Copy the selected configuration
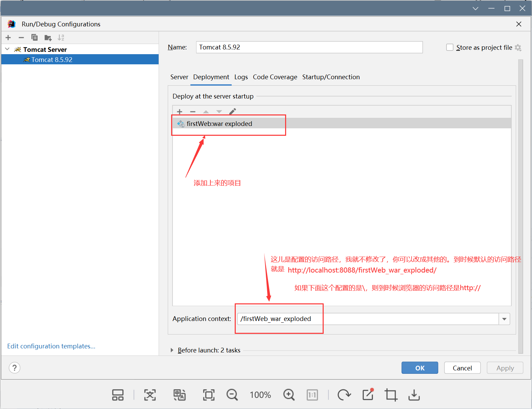This screenshot has height=409, width=532. click(34, 38)
